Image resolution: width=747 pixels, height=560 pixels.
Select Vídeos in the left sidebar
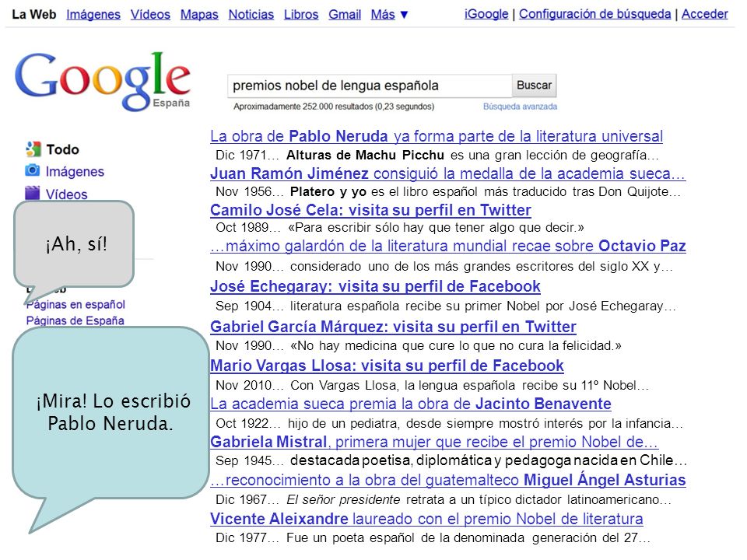(67, 194)
